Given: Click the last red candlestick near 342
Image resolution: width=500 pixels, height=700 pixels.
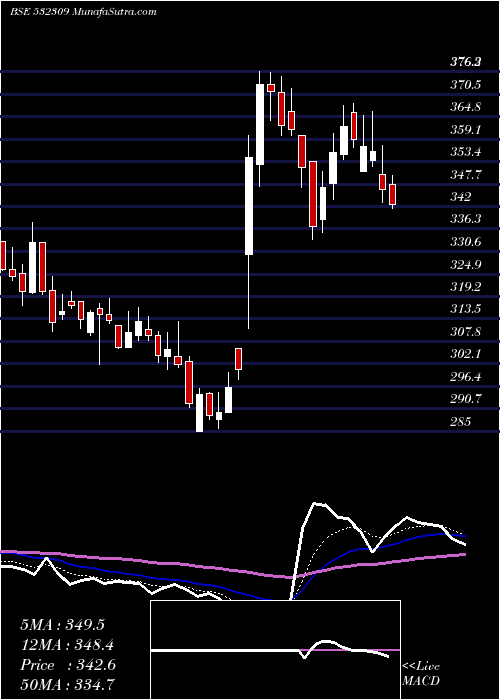Looking at the screenshot, I should coord(392,195).
